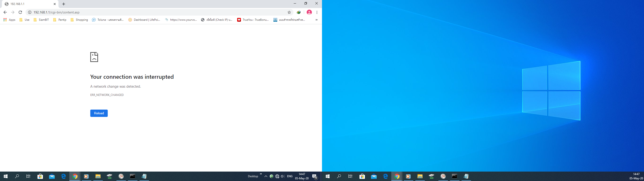Open the Dashboard | LifePoi... bookmark
Viewport: 644px width, 181px height.
(144, 20)
